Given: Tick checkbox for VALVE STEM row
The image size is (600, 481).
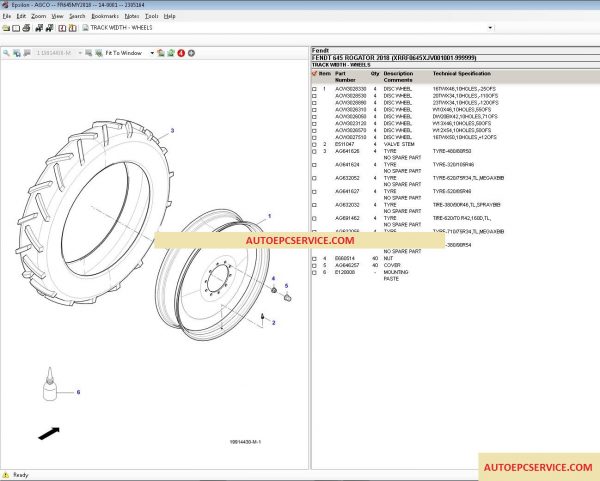Looking at the screenshot, I should 315,145.
